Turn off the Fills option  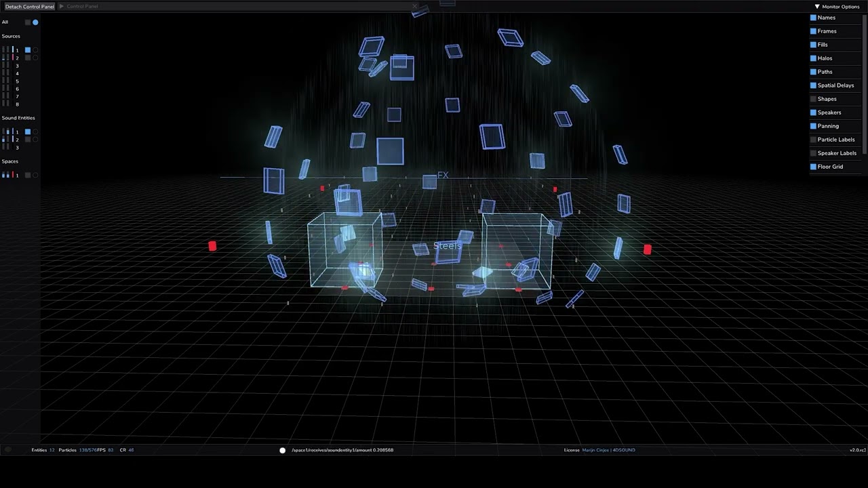click(814, 45)
